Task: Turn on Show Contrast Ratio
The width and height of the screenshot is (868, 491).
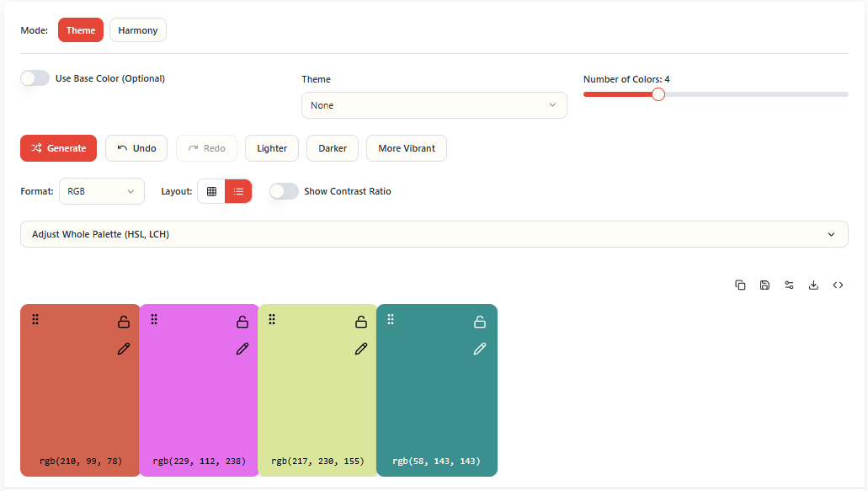Action: point(284,191)
